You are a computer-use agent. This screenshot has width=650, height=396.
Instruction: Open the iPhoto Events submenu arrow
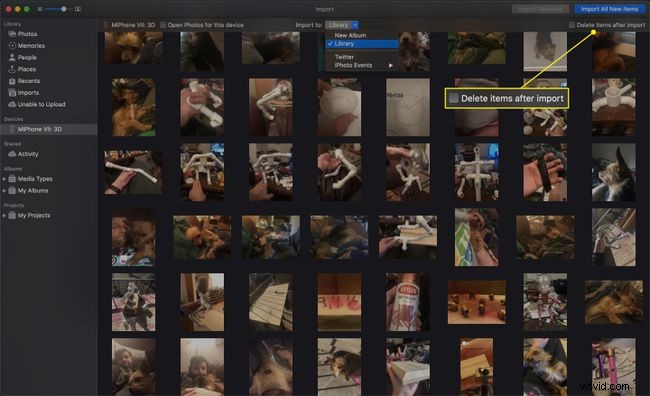[390, 65]
